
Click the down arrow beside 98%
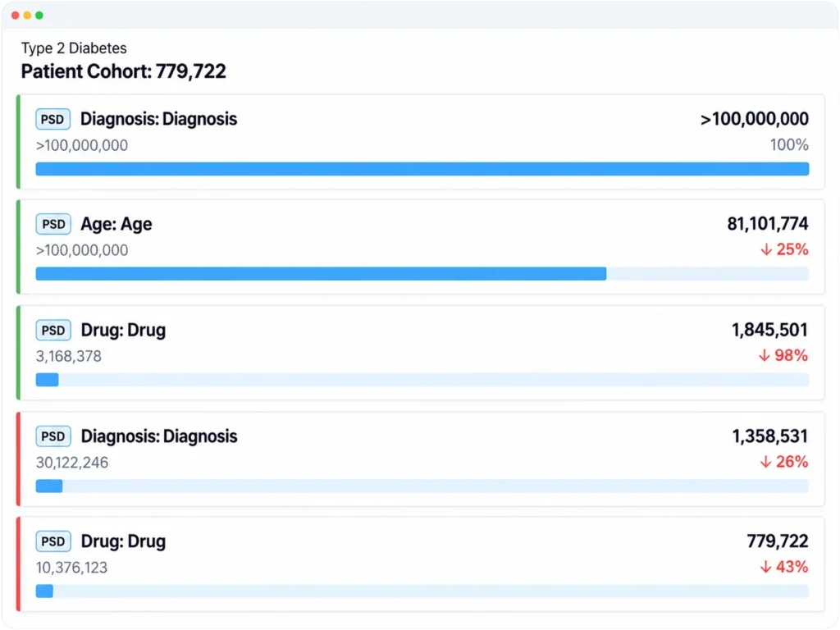pos(765,356)
